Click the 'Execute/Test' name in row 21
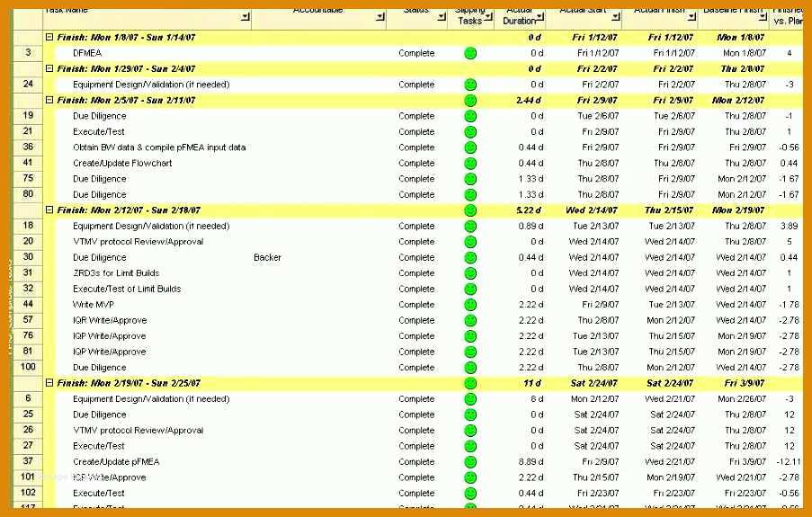Viewport: 812px width, 517px height. click(98, 131)
